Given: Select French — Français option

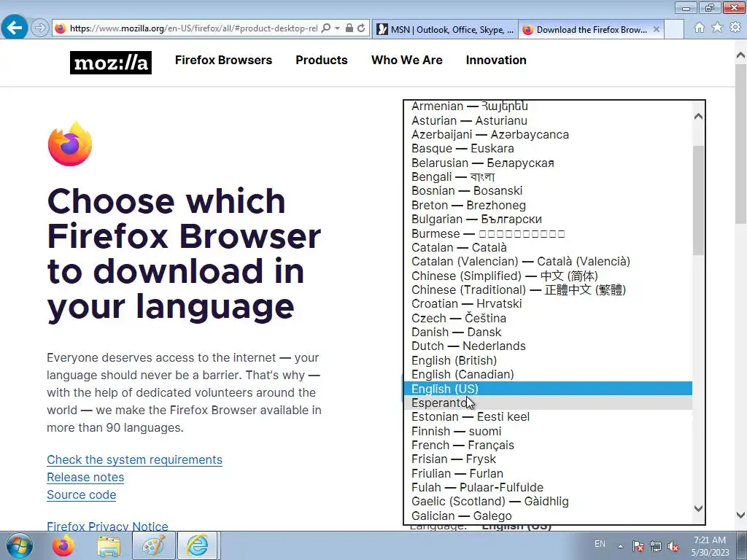Looking at the screenshot, I should [548, 446].
